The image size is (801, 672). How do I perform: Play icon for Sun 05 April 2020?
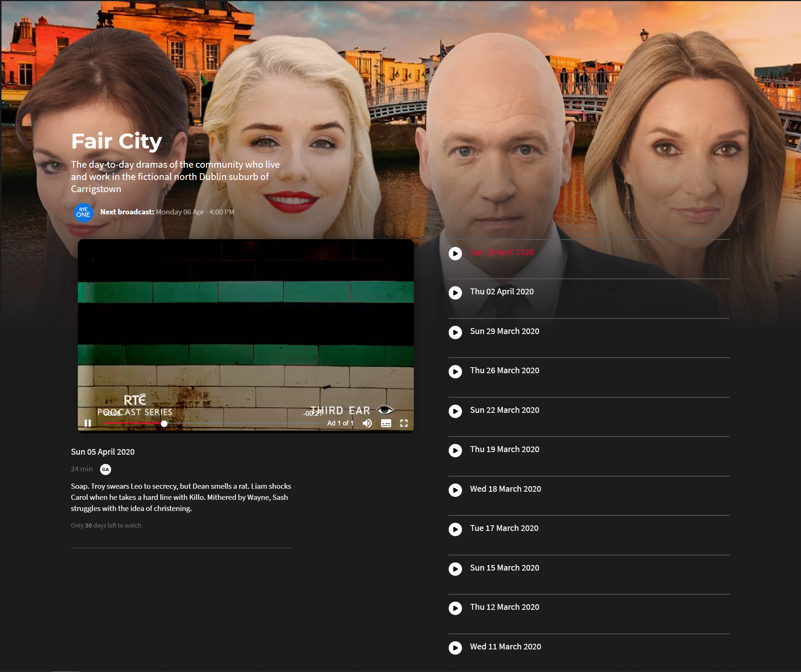coord(455,254)
